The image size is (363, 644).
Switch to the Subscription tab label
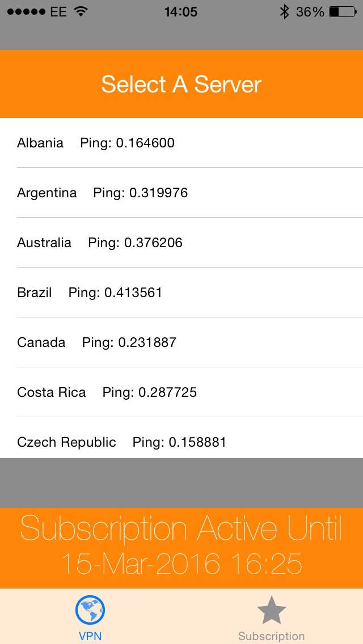(x=272, y=636)
